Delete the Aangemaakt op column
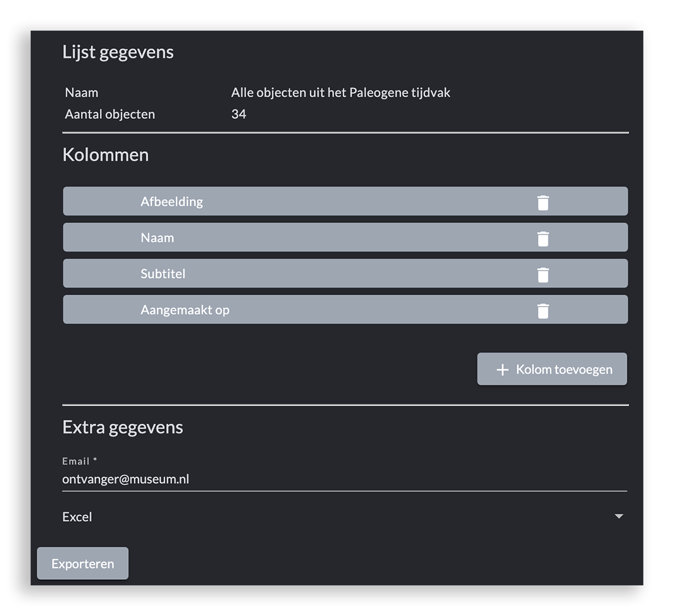 point(543,310)
